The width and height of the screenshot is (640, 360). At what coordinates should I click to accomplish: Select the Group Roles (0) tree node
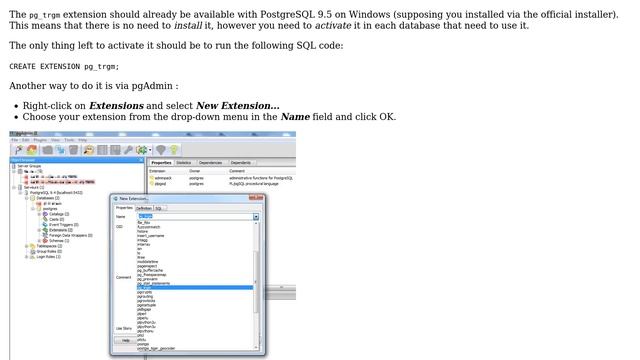49,251
